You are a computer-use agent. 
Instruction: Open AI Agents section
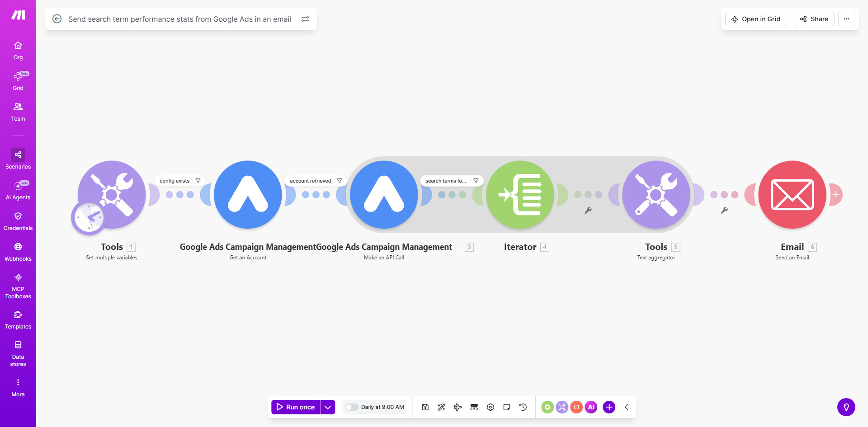point(18,191)
